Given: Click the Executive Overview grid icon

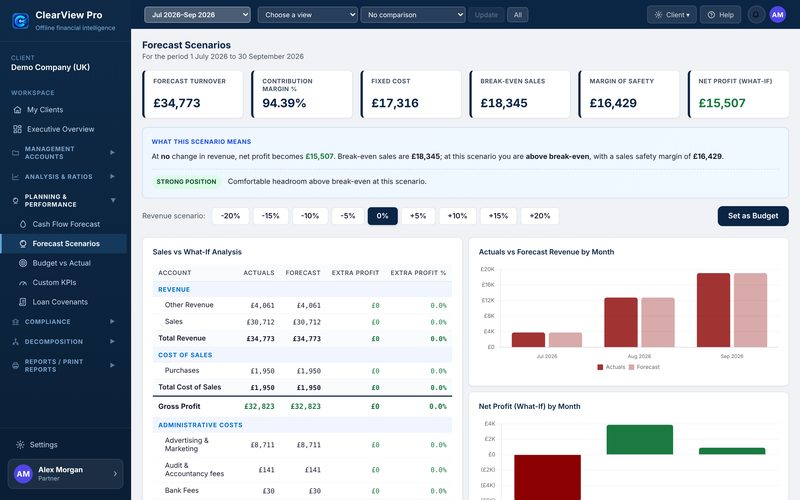Looking at the screenshot, I should pos(17,129).
